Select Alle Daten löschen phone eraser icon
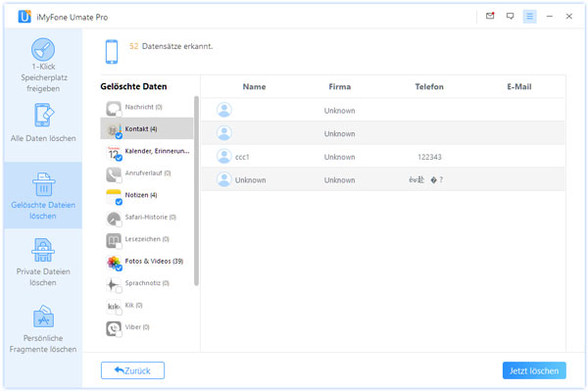Viewport: 588px width, 391px height. point(44,115)
